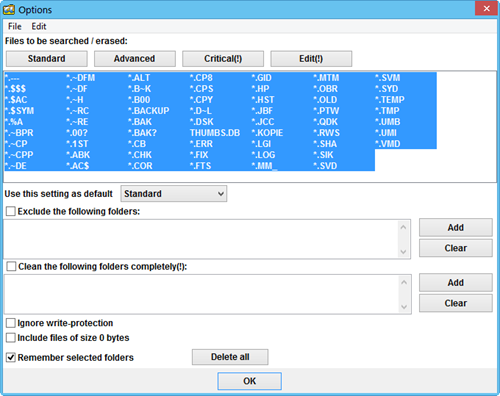The width and height of the screenshot is (500, 396).
Task: Clear the clean-completely folder list
Action: [x=456, y=303]
